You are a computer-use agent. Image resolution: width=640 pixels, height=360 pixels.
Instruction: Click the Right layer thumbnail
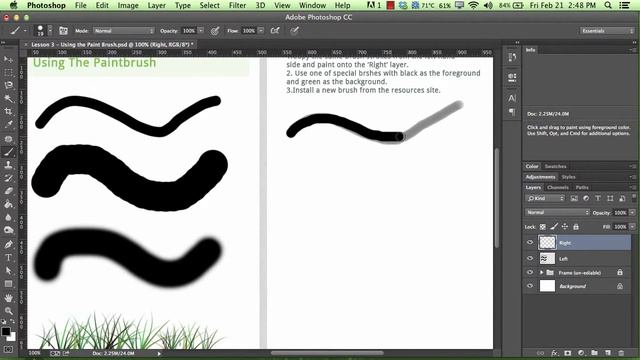[547, 242]
